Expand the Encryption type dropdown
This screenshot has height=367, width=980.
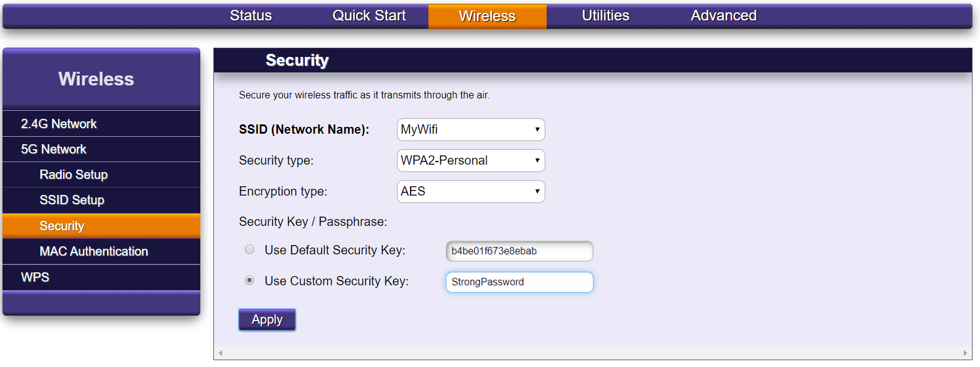[471, 191]
